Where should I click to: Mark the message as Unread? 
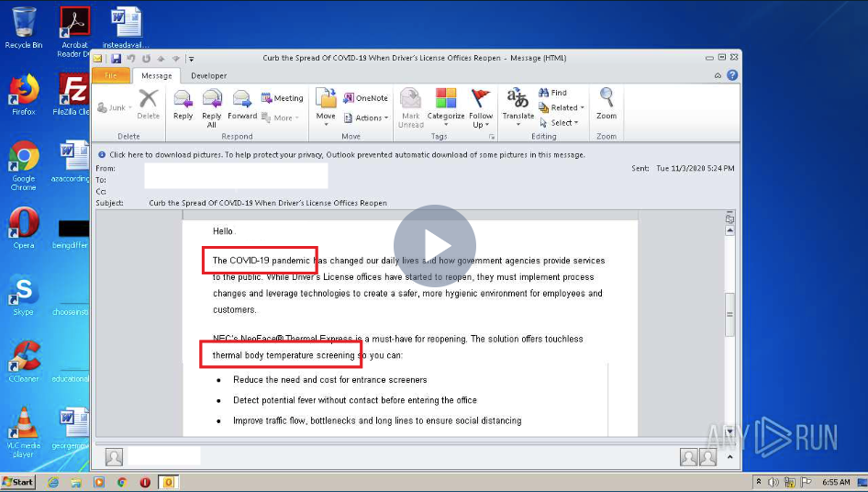[x=411, y=108]
